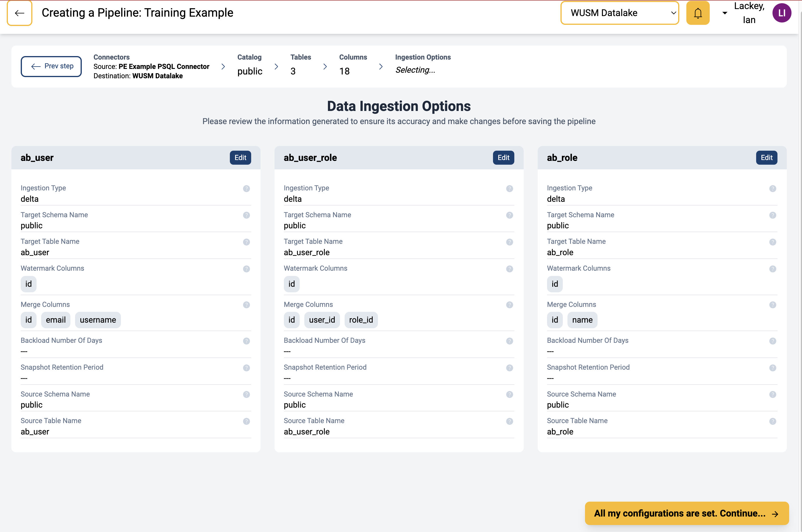Image resolution: width=802 pixels, height=532 pixels.
Task: Select the email merge column chip in ab_user
Action: click(x=56, y=320)
